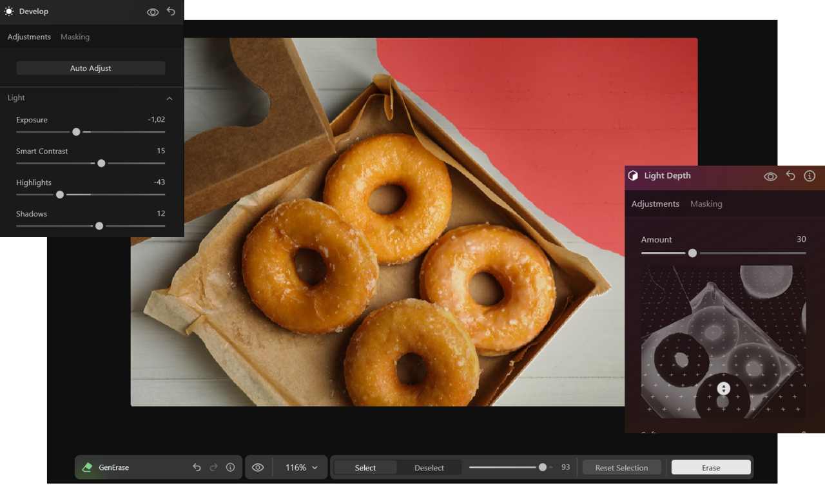This screenshot has height=504, width=825.
Task: Click the Smart Contrast slider handle
Action: (x=101, y=163)
